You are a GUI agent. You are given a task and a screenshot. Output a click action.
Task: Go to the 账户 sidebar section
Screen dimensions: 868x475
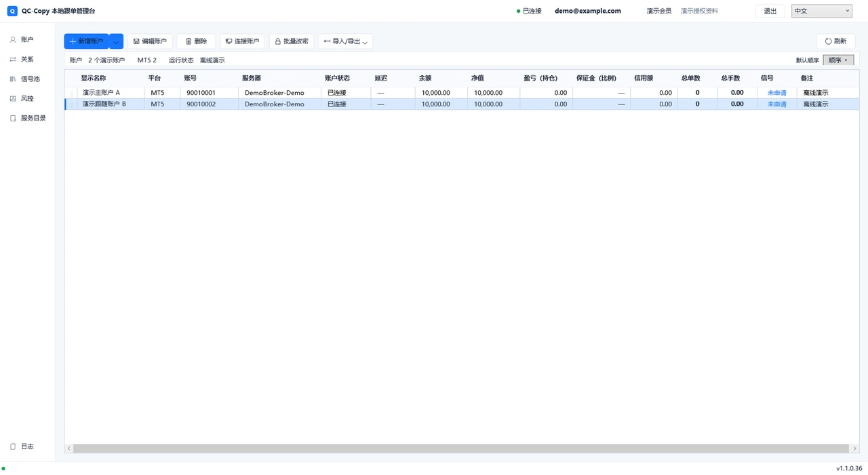[27, 40]
